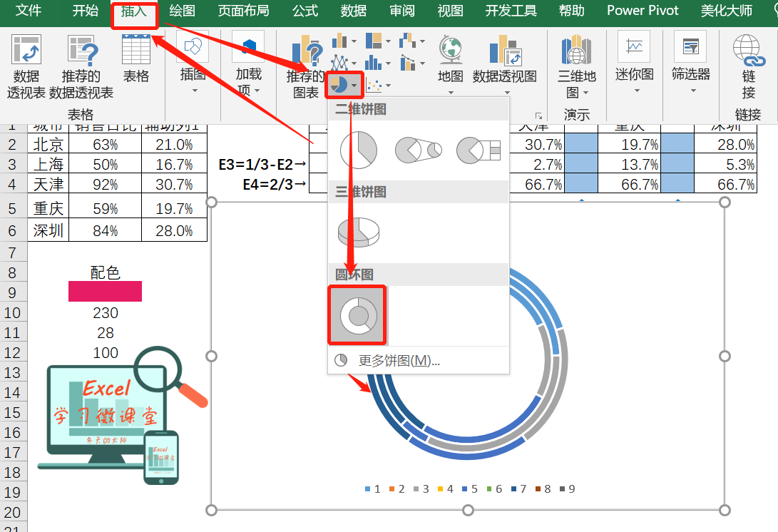Click the 数据透视图 PivotChart icon
This screenshot has width=778, height=532.
click(505, 50)
